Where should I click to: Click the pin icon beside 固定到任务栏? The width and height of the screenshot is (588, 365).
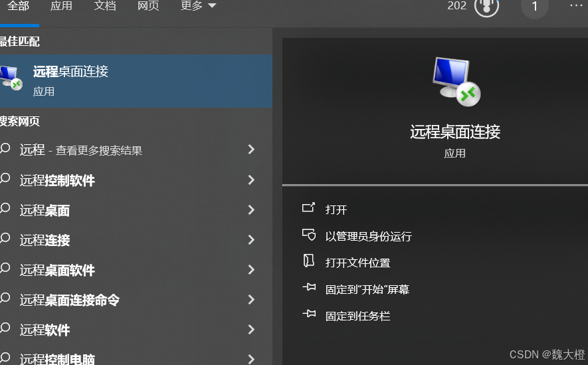point(309,313)
